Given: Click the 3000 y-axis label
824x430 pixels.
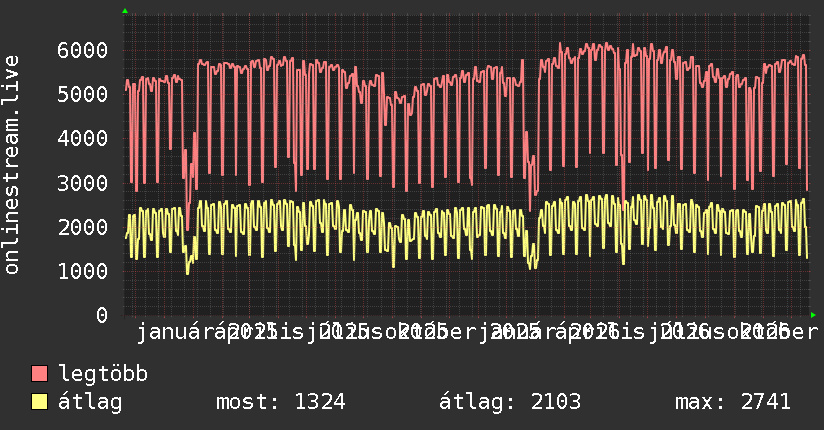Looking at the screenshot, I should [83, 183].
